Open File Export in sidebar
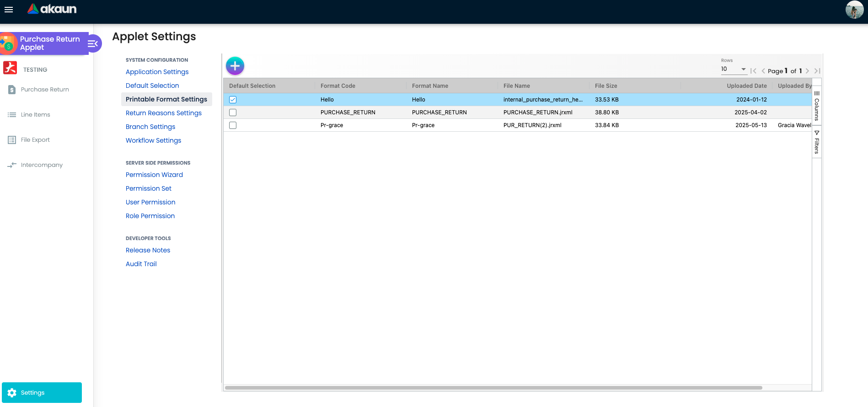 click(x=35, y=140)
